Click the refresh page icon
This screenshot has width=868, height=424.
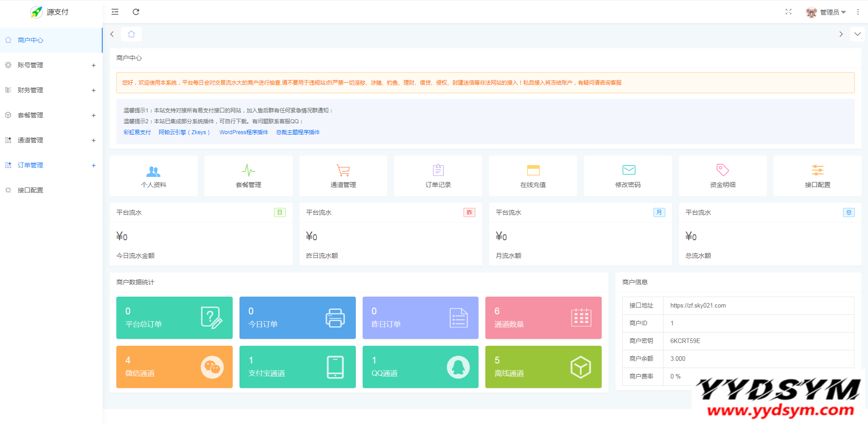pyautogui.click(x=136, y=12)
